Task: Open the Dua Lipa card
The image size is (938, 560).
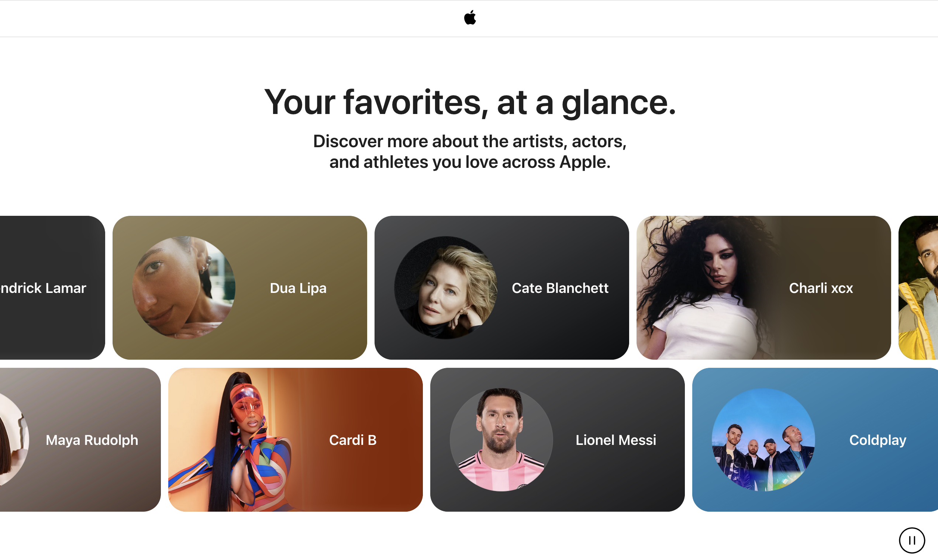Action: pyautogui.click(x=240, y=287)
